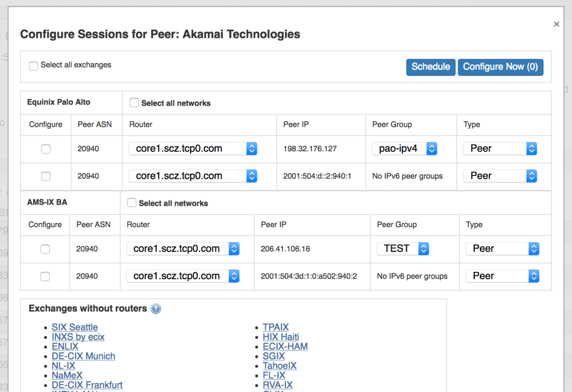Image resolution: width=572 pixels, height=392 pixels.
Task: Click No IPv6 peer groups in Equinix table
Action: coord(407,176)
